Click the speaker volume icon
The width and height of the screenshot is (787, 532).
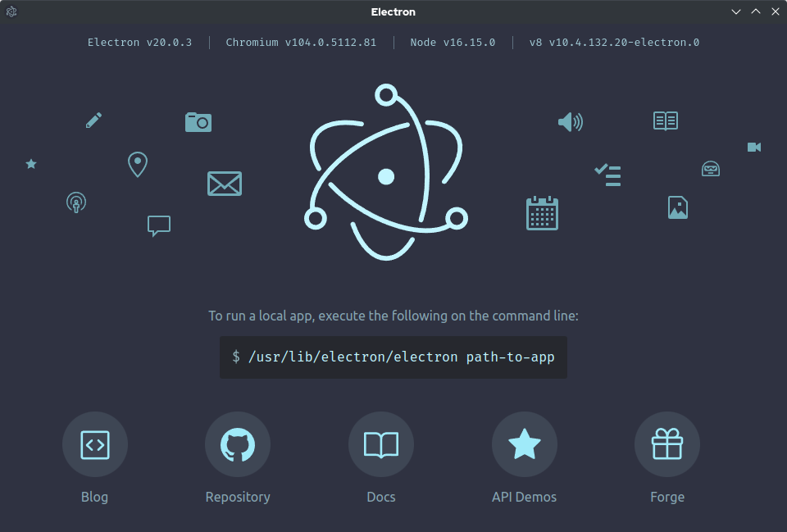click(x=571, y=121)
